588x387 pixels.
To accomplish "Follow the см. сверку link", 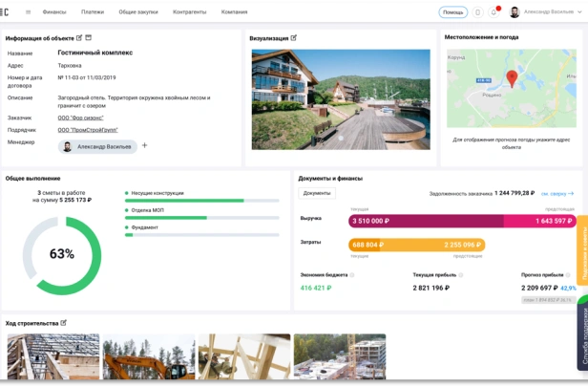I will tap(557, 194).
